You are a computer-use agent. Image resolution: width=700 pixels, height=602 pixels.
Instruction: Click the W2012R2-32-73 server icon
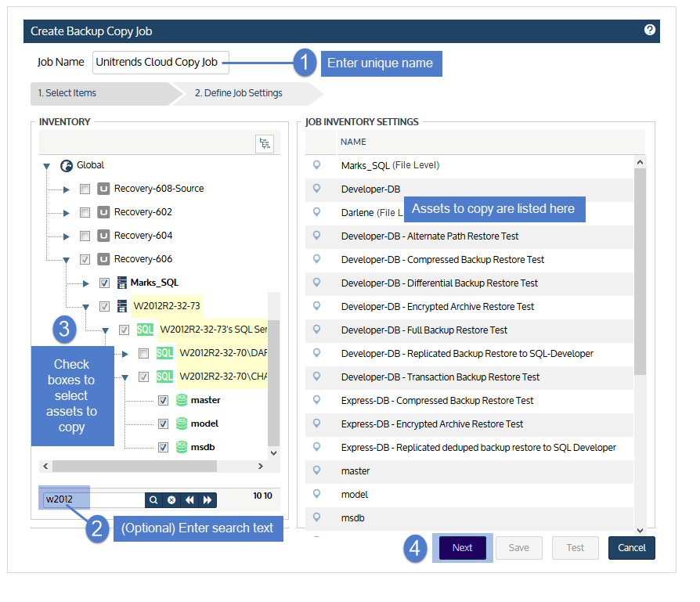(122, 306)
